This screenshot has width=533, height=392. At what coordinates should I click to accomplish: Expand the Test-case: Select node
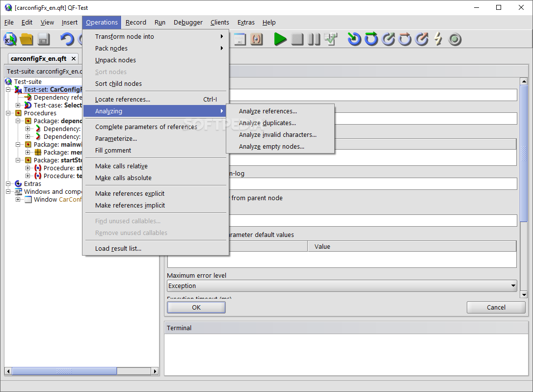click(x=18, y=105)
